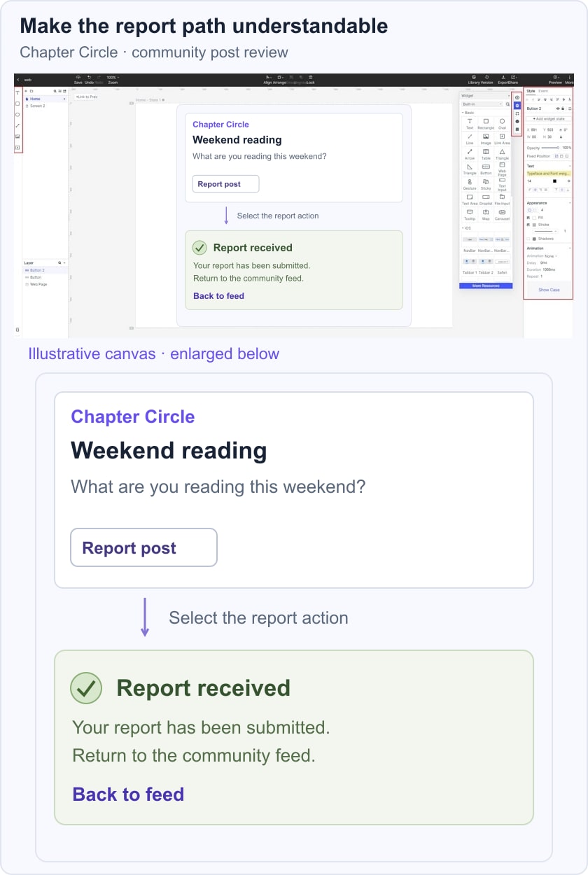The image size is (588, 875).
Task: Collapse the Appearance section in Style panel
Action: coord(570,203)
